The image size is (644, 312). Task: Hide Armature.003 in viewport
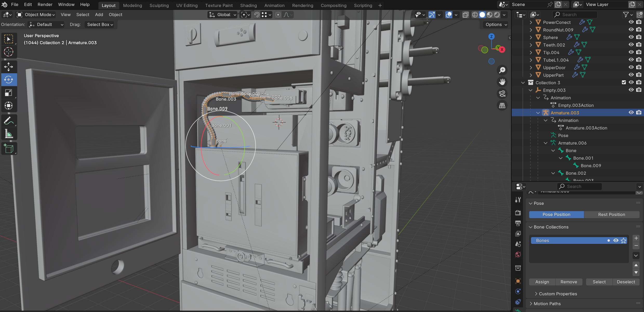click(x=631, y=113)
